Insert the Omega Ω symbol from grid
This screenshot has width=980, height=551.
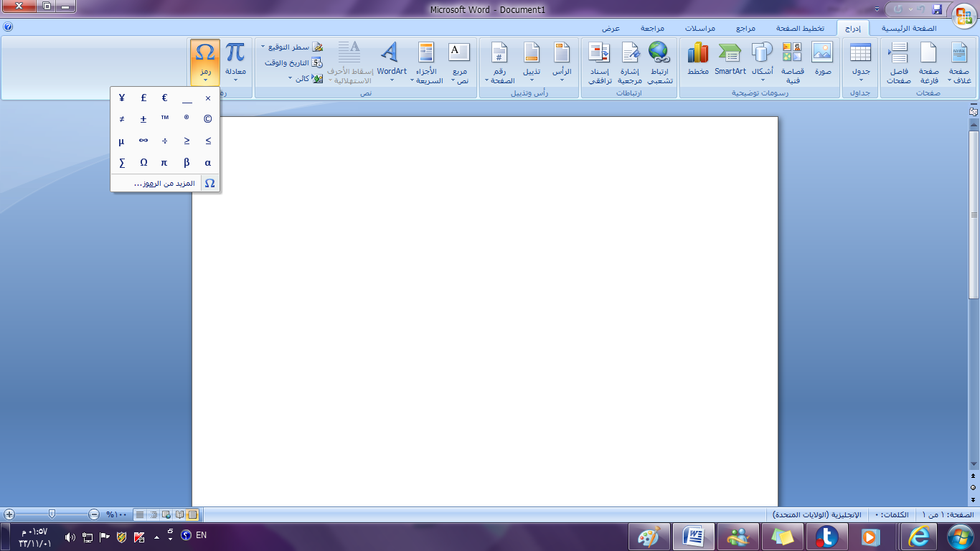click(143, 163)
